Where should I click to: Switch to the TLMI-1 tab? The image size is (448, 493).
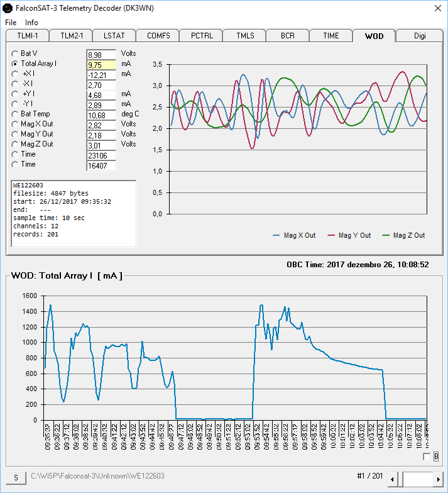click(26, 36)
